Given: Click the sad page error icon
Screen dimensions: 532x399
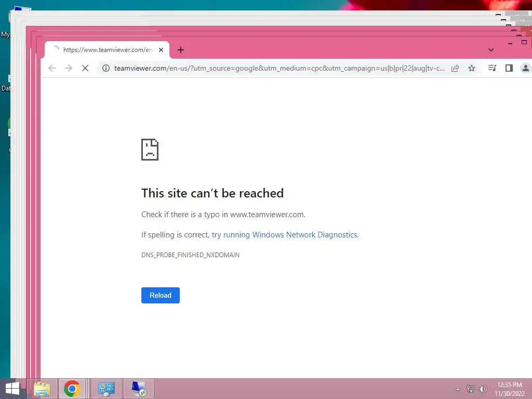Looking at the screenshot, I should point(150,149).
